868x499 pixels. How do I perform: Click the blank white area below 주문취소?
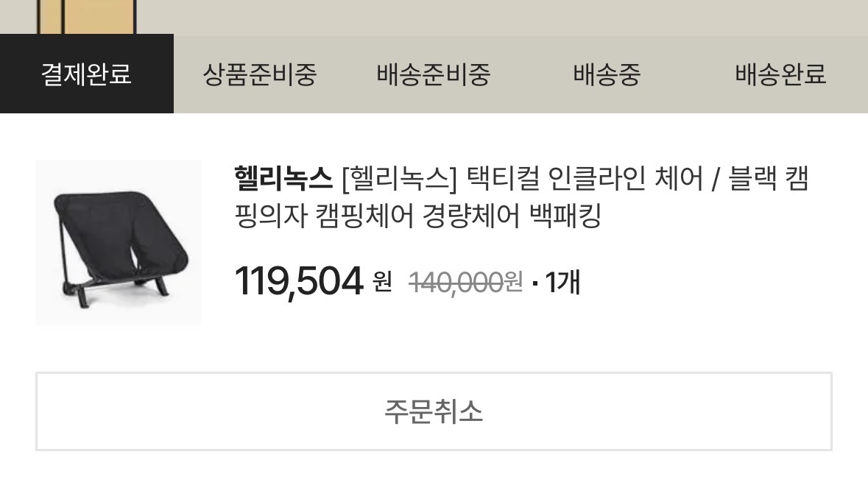(x=434, y=475)
